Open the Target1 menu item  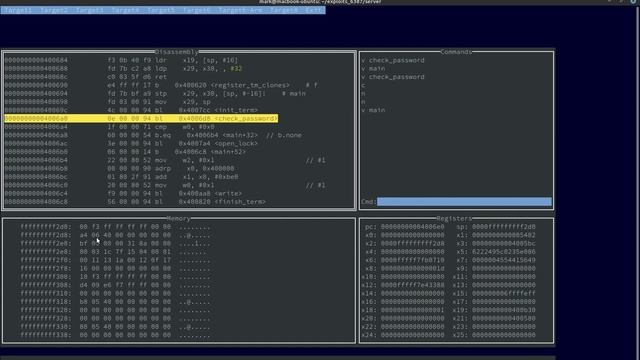(x=18, y=10)
